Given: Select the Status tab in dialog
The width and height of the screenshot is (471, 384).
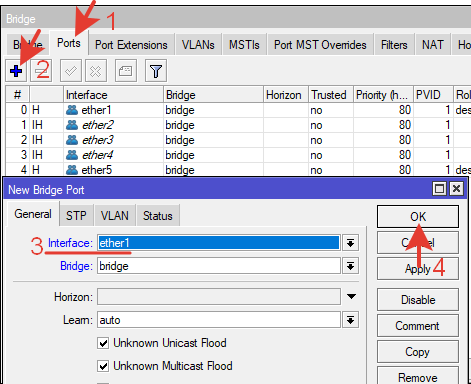Looking at the screenshot, I should click(x=158, y=216).
